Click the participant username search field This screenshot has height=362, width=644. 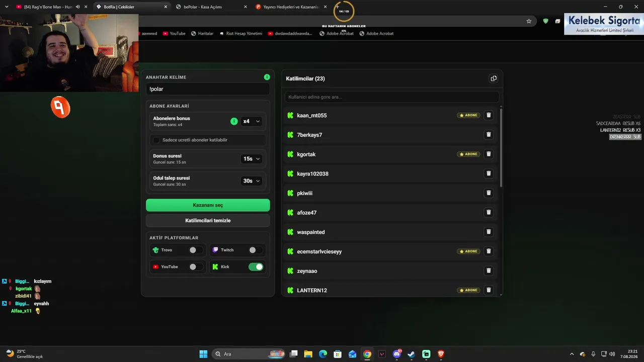coord(392,97)
